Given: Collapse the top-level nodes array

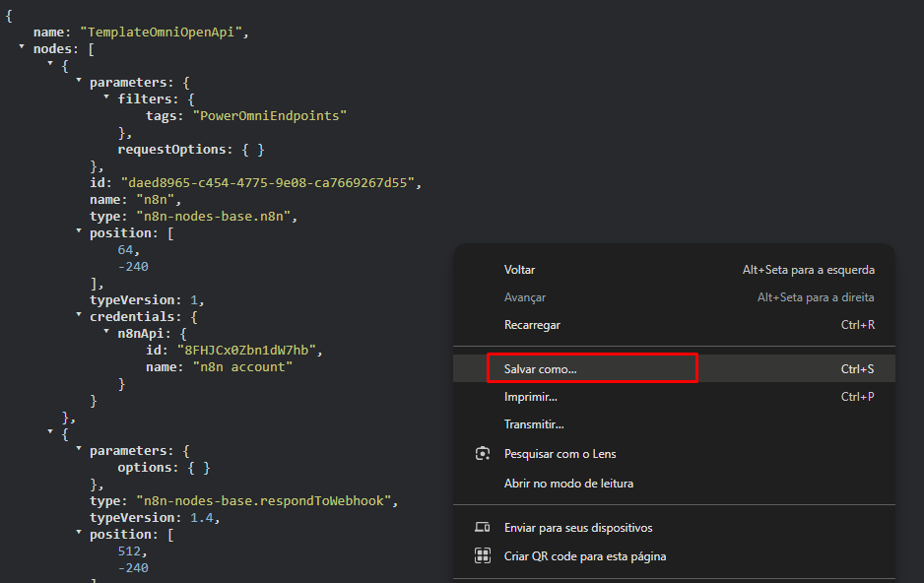Looking at the screenshot, I should click(x=21, y=47).
